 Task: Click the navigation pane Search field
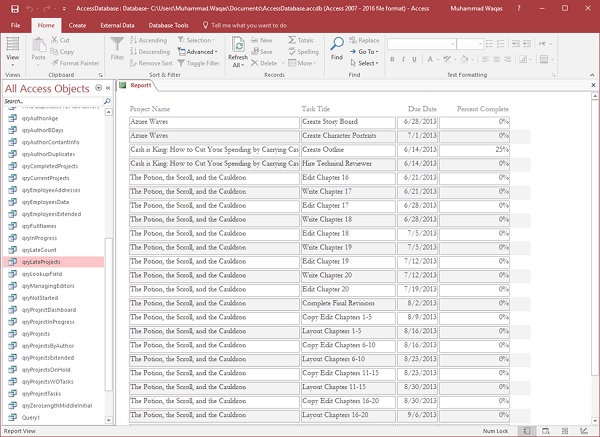[50, 101]
